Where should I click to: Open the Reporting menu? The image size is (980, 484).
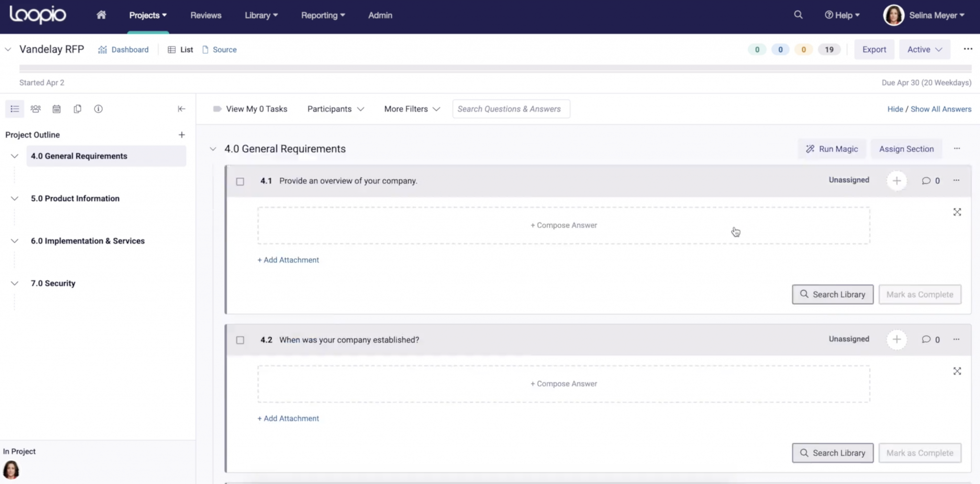point(323,15)
